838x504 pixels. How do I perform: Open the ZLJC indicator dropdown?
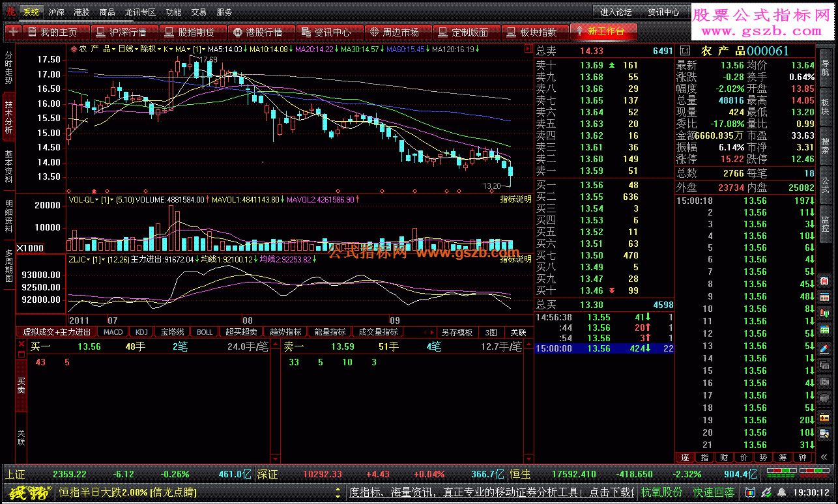click(80, 259)
